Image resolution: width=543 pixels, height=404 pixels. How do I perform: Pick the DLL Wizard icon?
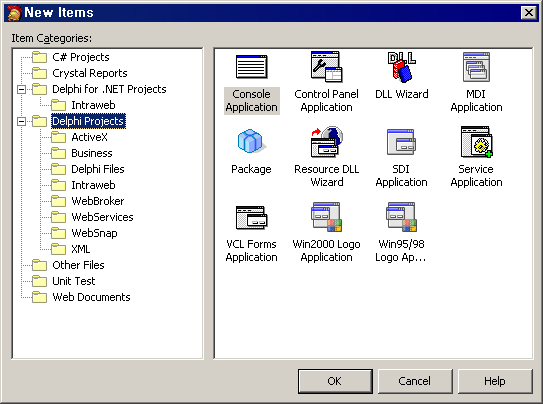point(401,67)
